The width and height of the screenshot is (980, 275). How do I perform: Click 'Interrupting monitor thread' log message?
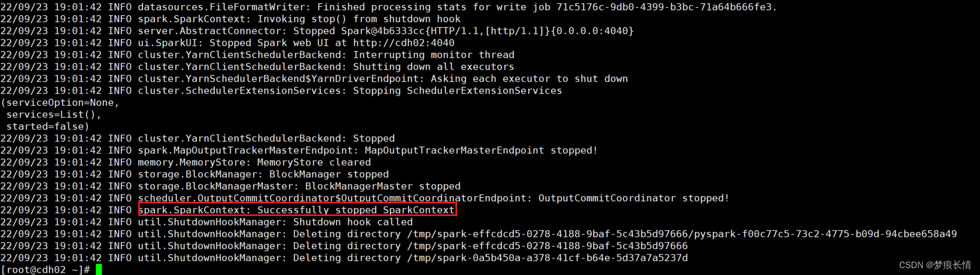[434, 55]
